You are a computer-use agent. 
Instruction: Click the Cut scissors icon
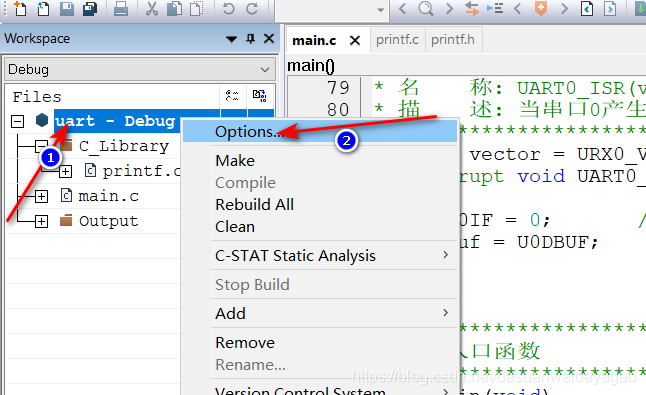[x=152, y=8]
